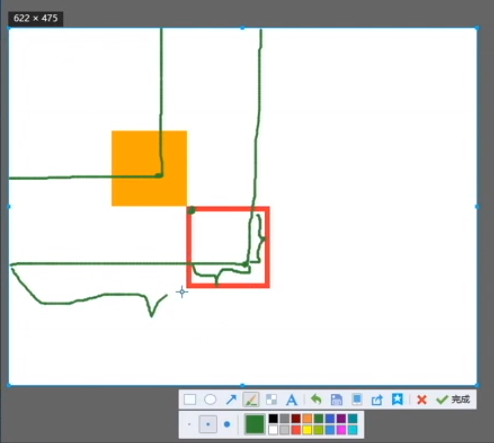Click the current color large green swatch
Viewport: 494px width, 443px height.
[x=255, y=424]
